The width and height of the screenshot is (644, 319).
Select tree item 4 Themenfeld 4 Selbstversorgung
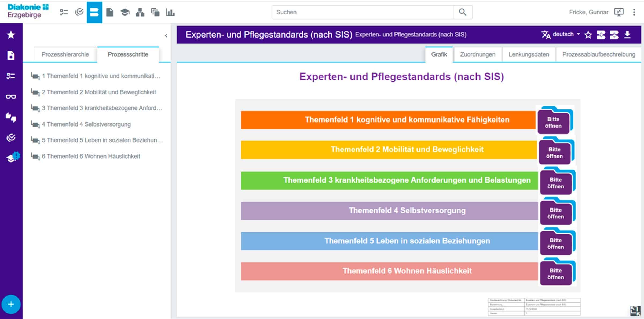86,124
